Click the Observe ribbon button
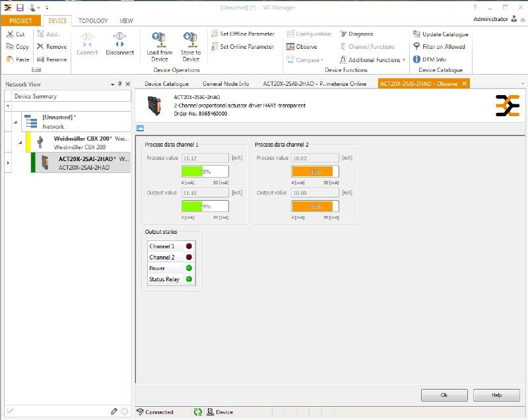 pos(302,47)
